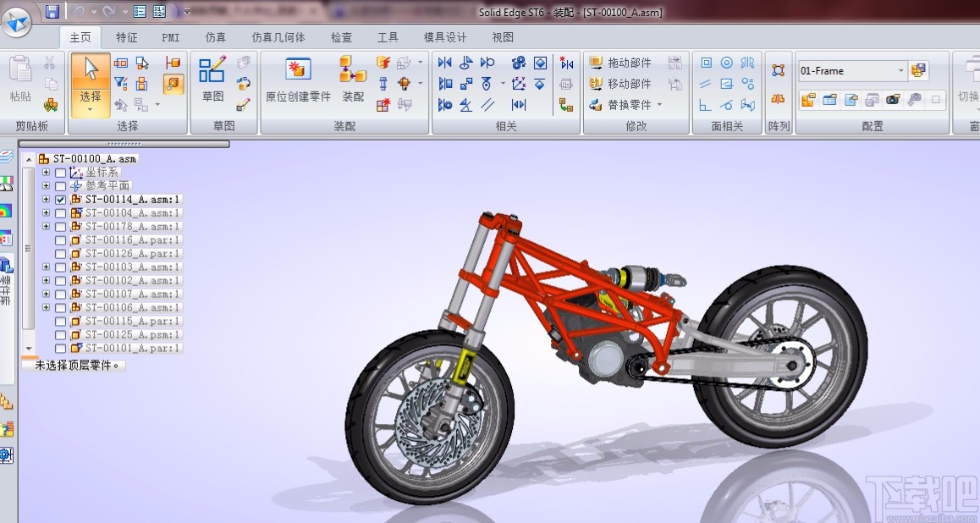The image size is (980, 523).
Task: Click the Gear relationship icon
Action: coord(519,63)
